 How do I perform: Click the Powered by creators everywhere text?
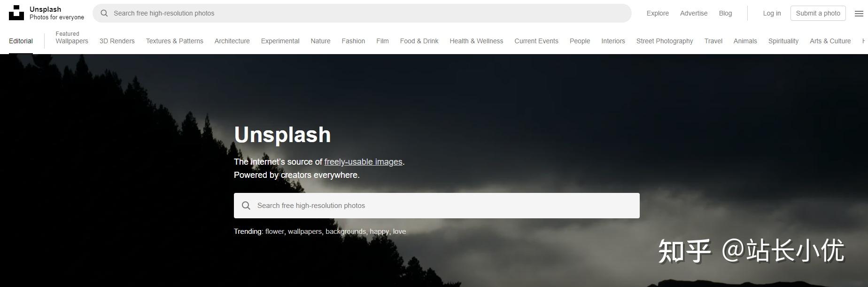tap(297, 175)
